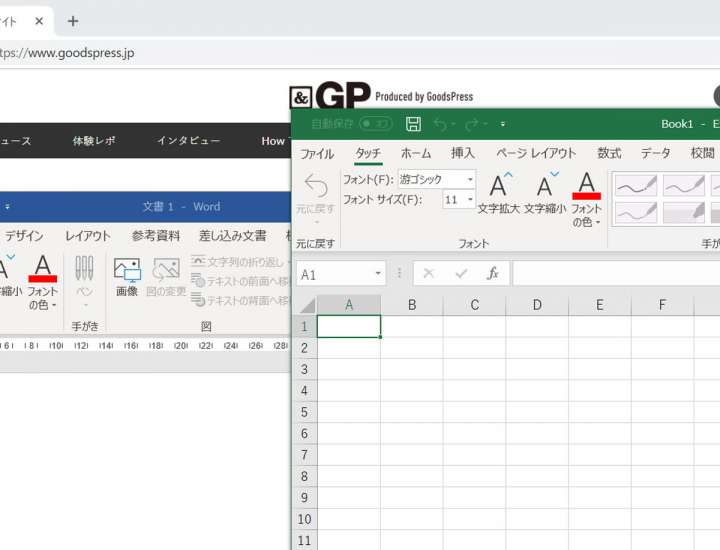The image size is (720, 550).
Task: Select the highlighter in bottom row of Excel gallery
Action: coord(684,213)
